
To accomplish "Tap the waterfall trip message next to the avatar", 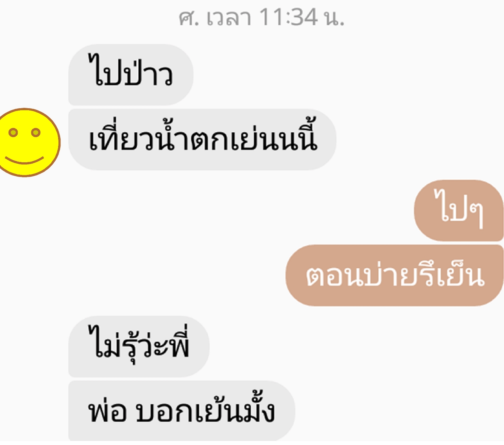I will point(202,139).
